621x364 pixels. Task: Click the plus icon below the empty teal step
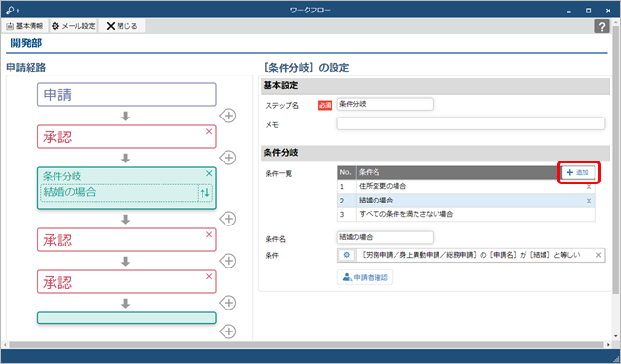(228, 332)
